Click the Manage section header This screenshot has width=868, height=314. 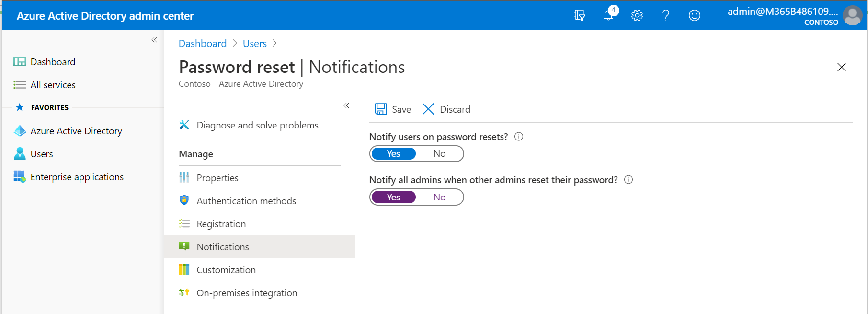point(196,154)
